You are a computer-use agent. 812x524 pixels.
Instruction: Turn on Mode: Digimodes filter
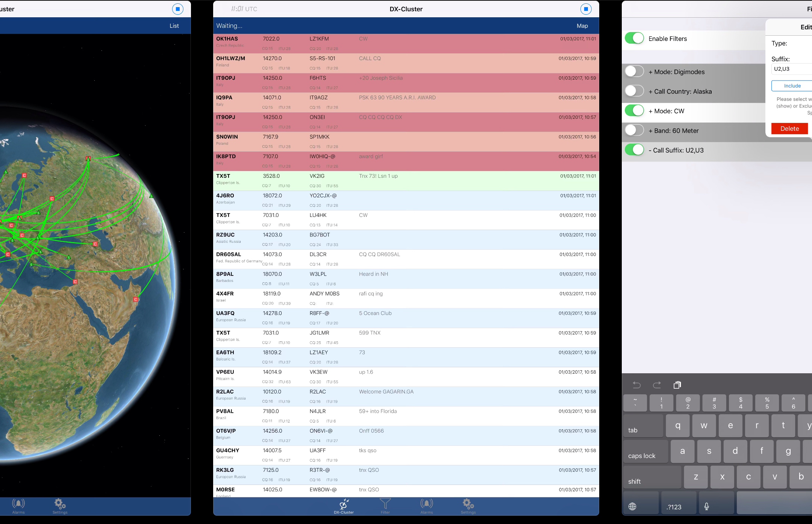tap(634, 71)
